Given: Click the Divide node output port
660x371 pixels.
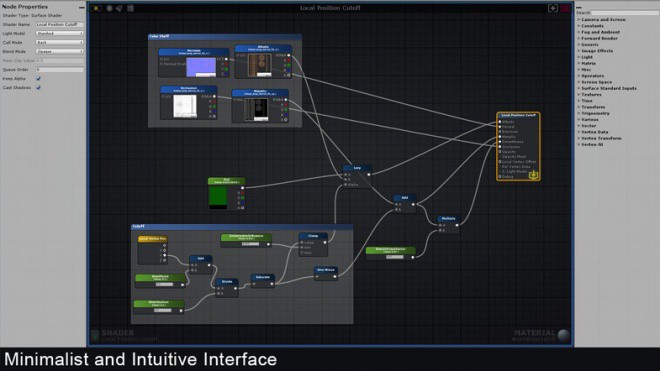Looking at the screenshot, I should point(236,288).
